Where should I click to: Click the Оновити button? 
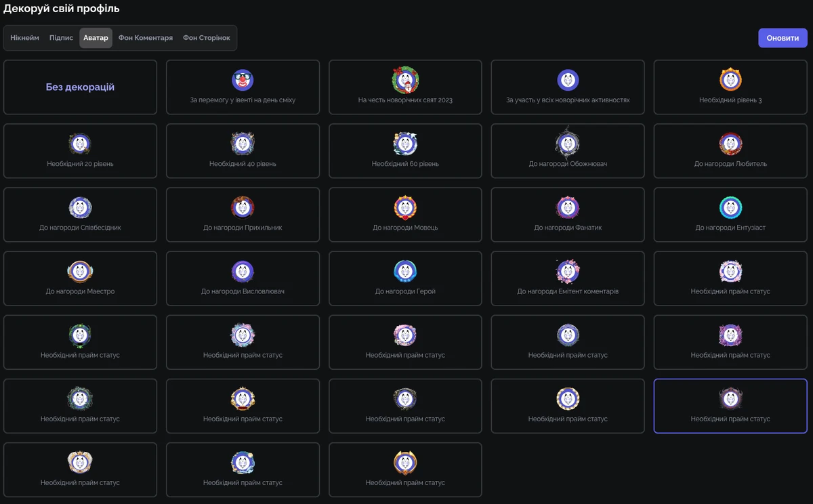(783, 38)
